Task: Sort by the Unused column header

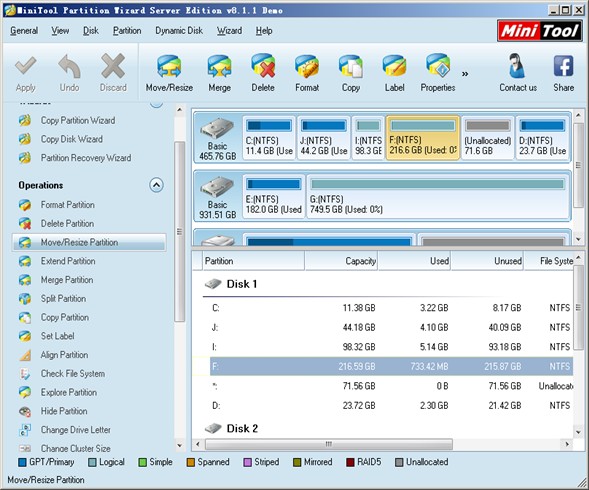Action: click(488, 261)
